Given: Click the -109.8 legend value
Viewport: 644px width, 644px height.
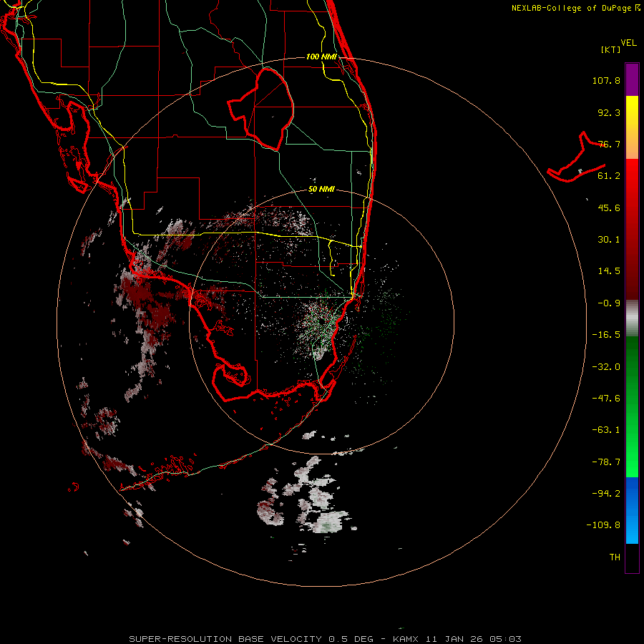Looking at the screenshot, I should pyautogui.click(x=603, y=525).
